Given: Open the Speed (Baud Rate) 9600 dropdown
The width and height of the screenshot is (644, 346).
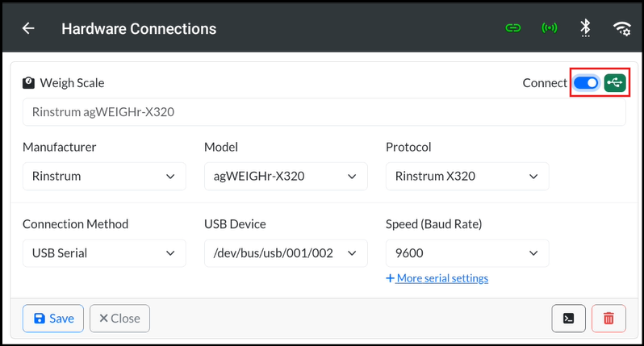Looking at the screenshot, I should pyautogui.click(x=467, y=253).
